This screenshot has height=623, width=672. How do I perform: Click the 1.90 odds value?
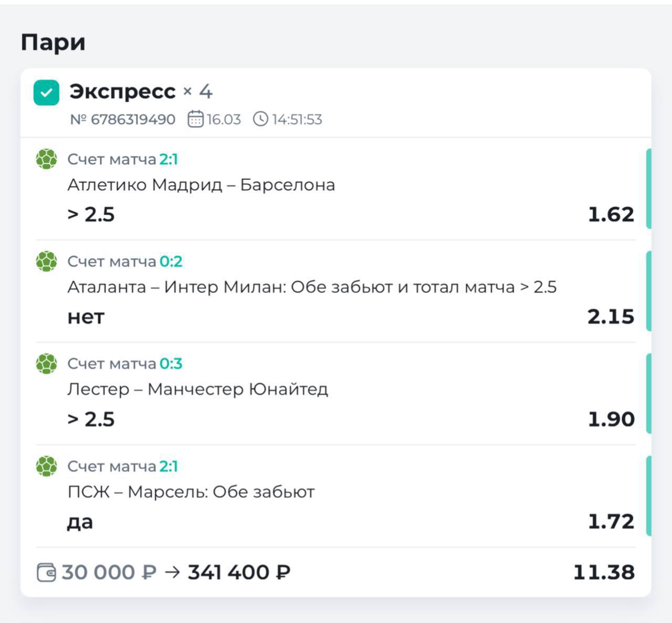tap(611, 419)
